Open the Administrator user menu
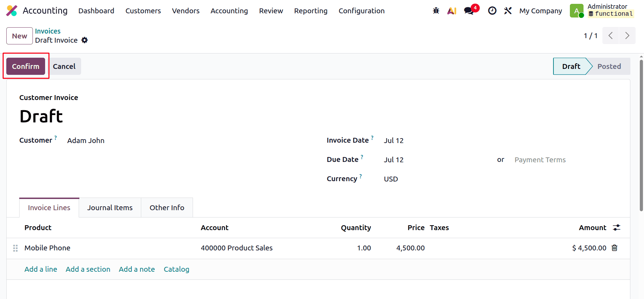Screen dimensions: 644x299 [602, 11]
